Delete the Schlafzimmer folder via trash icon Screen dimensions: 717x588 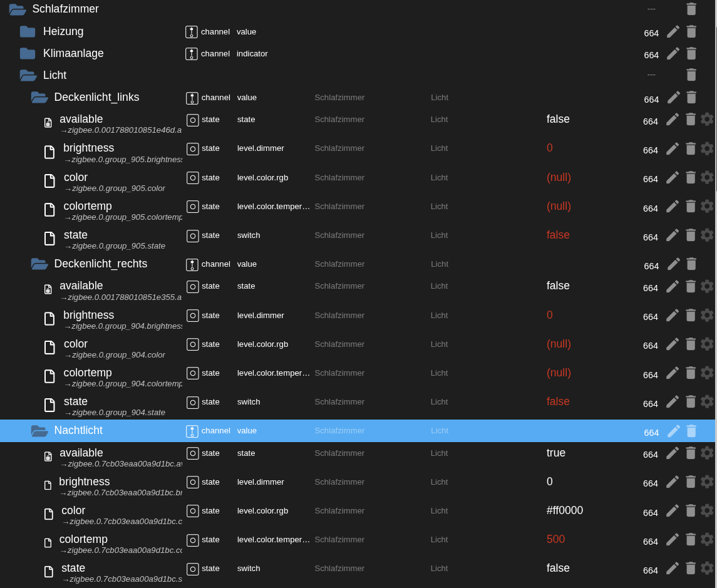coord(691,9)
